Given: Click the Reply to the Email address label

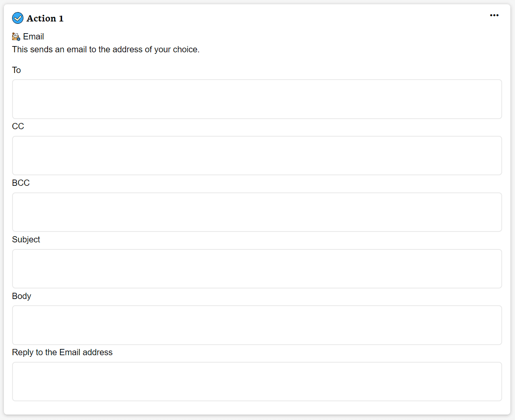Looking at the screenshot, I should tap(62, 352).
